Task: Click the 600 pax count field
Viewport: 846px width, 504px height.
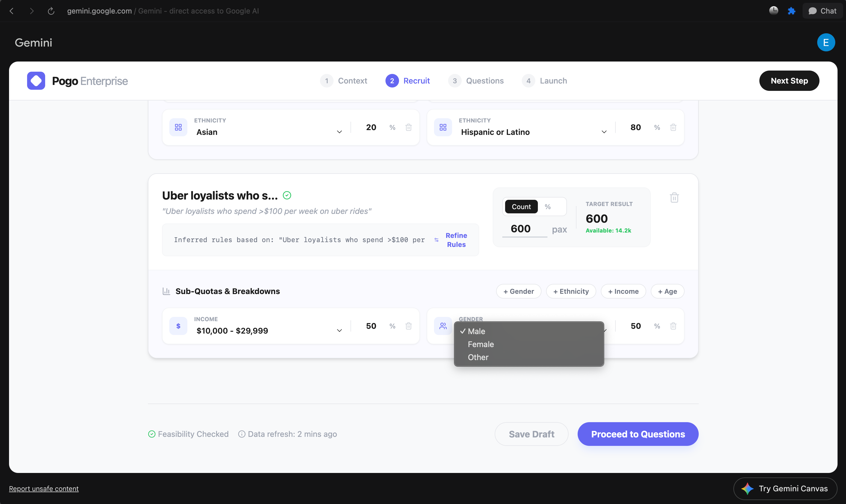Action: coord(521,229)
